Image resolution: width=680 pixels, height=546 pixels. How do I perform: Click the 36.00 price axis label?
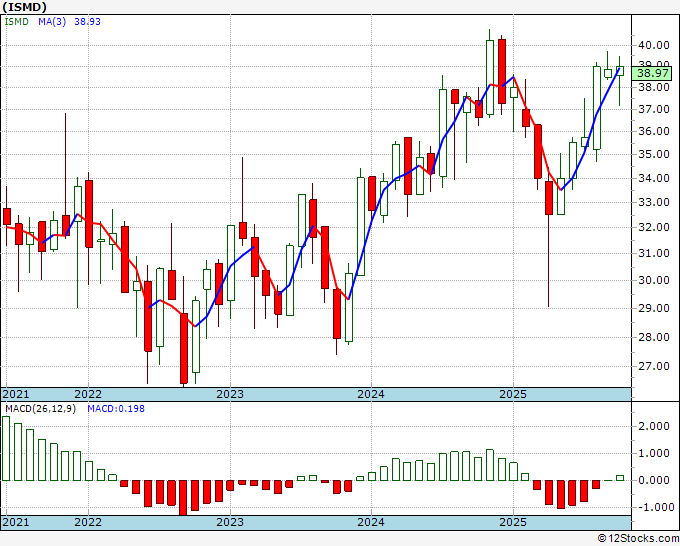(x=654, y=131)
